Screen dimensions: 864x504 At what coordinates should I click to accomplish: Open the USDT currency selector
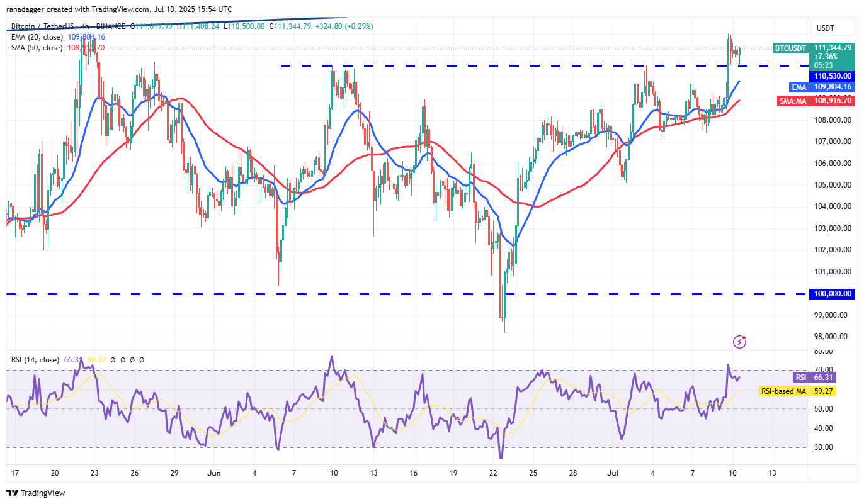tap(825, 28)
